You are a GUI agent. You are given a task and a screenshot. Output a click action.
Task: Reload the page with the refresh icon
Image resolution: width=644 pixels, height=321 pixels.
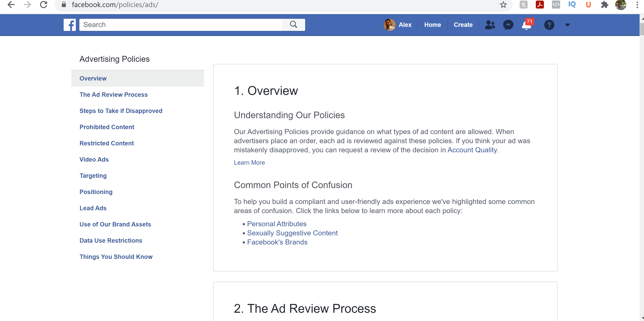44,5
